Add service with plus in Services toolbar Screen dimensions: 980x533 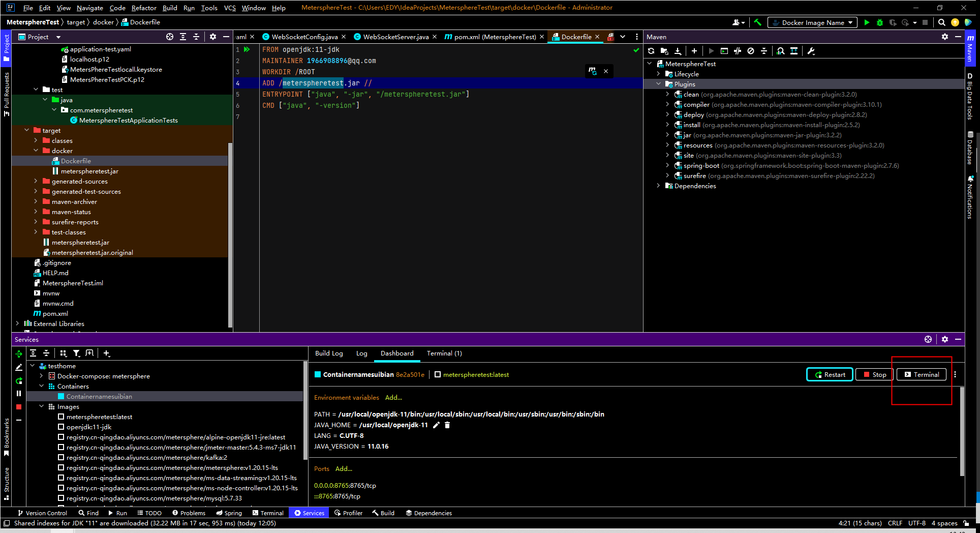(x=106, y=353)
